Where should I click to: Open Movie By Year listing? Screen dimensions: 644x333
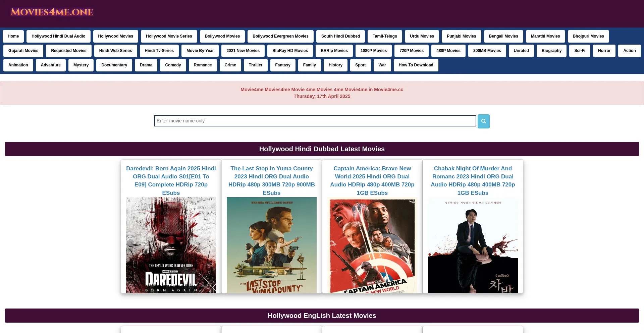click(200, 51)
